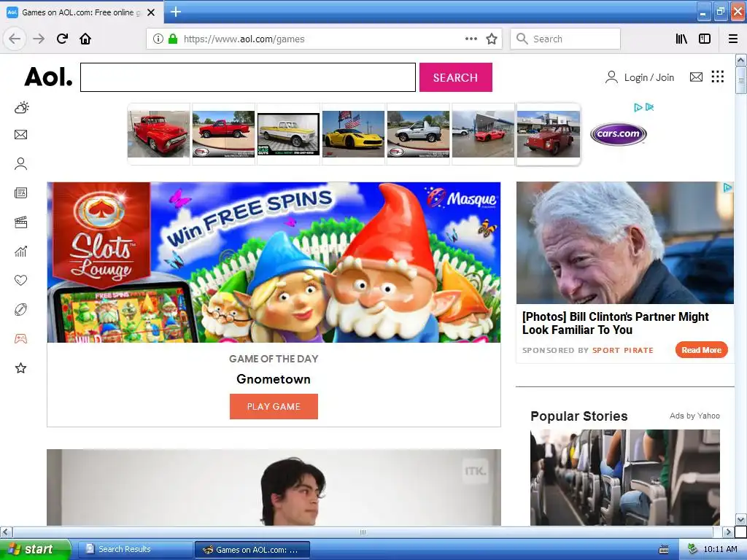This screenshot has width=747, height=560.
Task: Click the Aol. logo
Action: 49,77
